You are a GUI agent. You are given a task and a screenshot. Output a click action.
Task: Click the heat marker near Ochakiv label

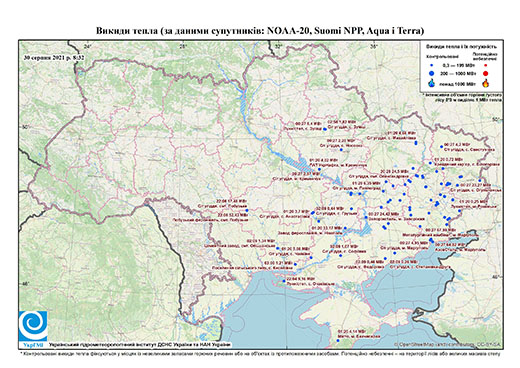pyautogui.click(x=284, y=281)
